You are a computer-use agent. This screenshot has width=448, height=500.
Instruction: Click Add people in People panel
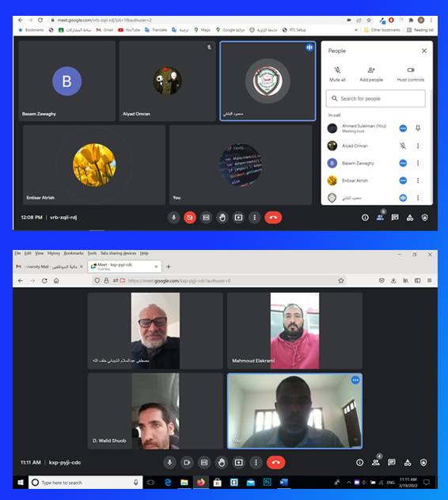[371, 74]
